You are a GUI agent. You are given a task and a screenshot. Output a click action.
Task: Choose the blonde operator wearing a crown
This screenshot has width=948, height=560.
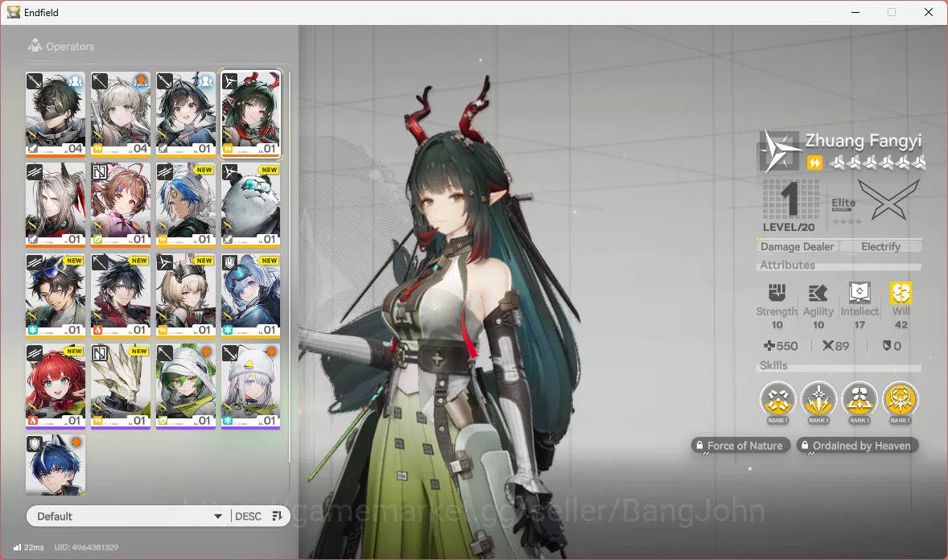click(x=186, y=295)
